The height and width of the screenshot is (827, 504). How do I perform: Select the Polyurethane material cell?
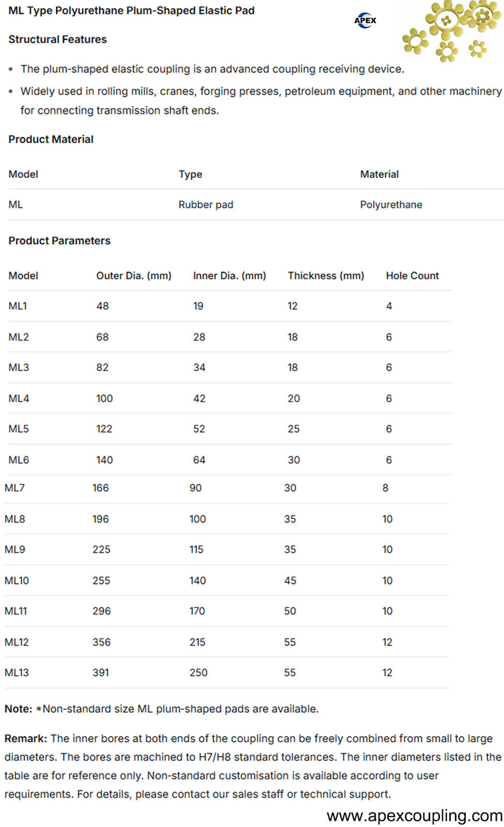[x=391, y=205]
